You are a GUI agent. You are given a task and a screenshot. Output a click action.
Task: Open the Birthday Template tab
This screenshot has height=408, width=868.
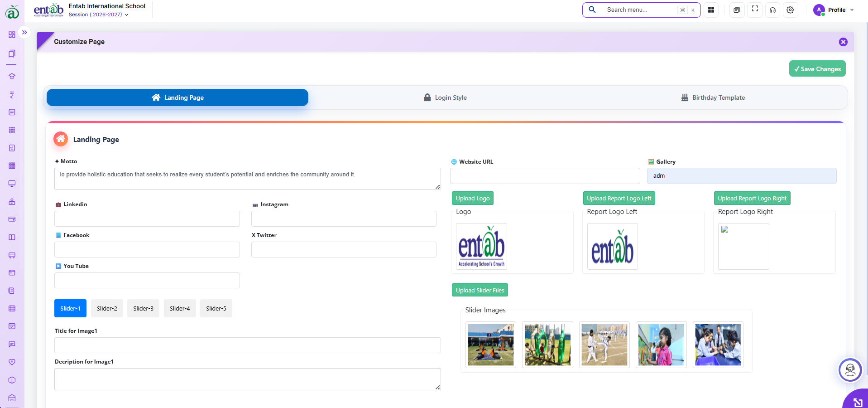[713, 97]
